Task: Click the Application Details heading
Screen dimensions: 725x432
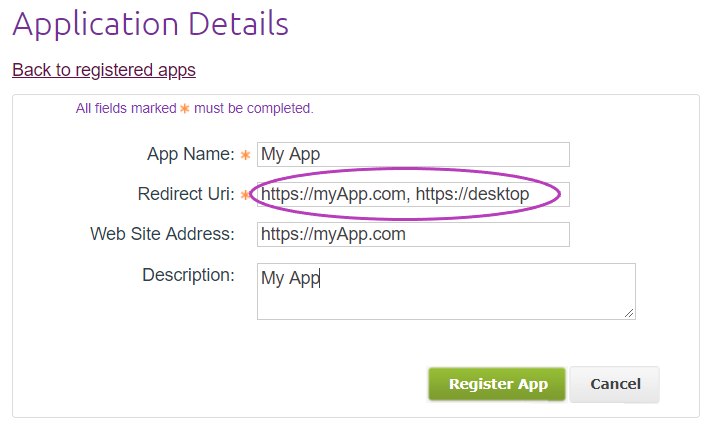Action: pos(151,24)
